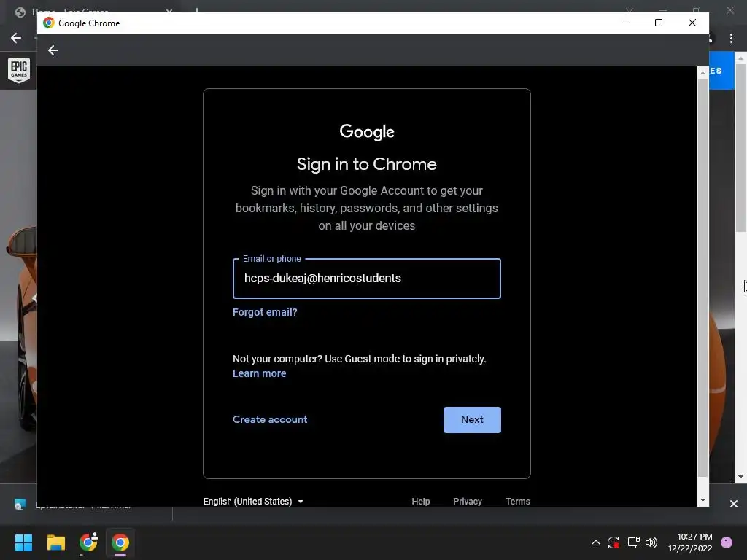The width and height of the screenshot is (747, 560).
Task: Open the Forgot email? link
Action: [265, 312]
